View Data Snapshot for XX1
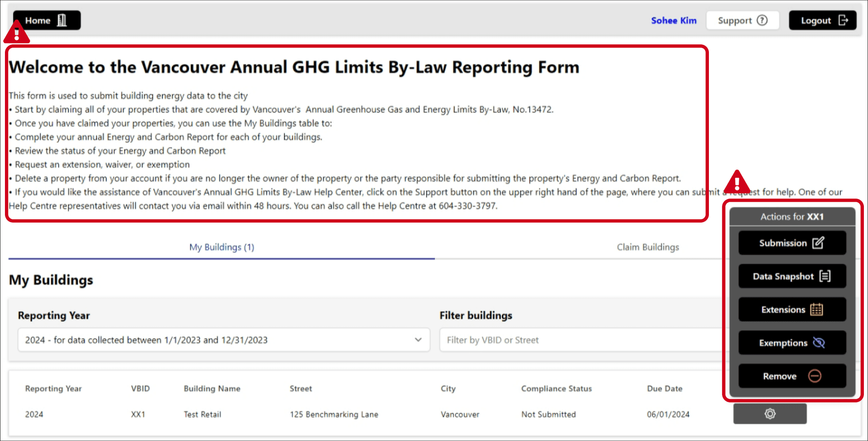The image size is (868, 441). click(792, 276)
